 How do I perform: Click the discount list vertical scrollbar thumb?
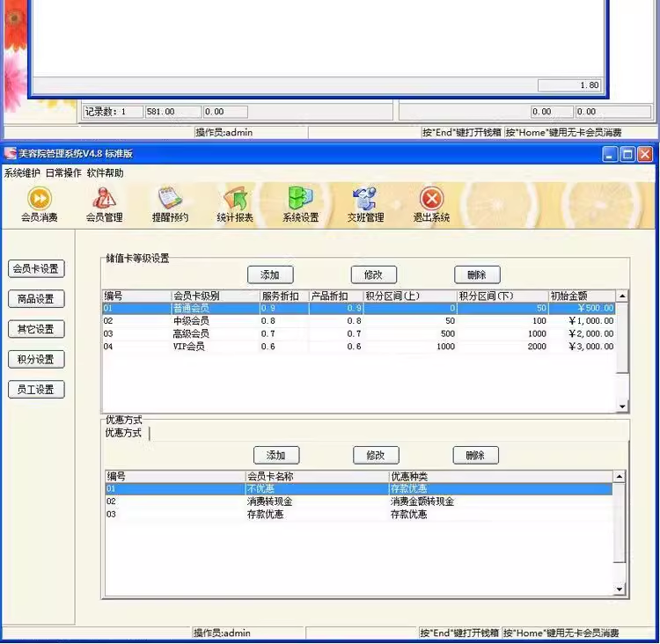[620, 523]
